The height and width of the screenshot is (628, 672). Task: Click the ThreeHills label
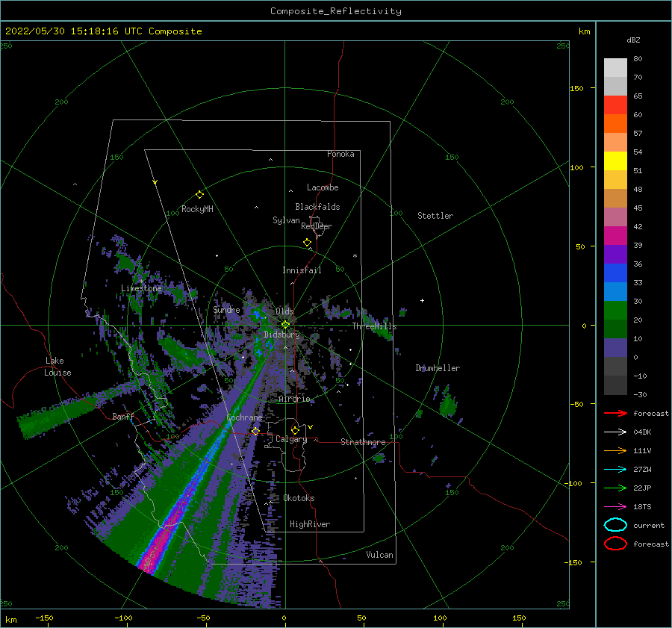[x=375, y=326]
